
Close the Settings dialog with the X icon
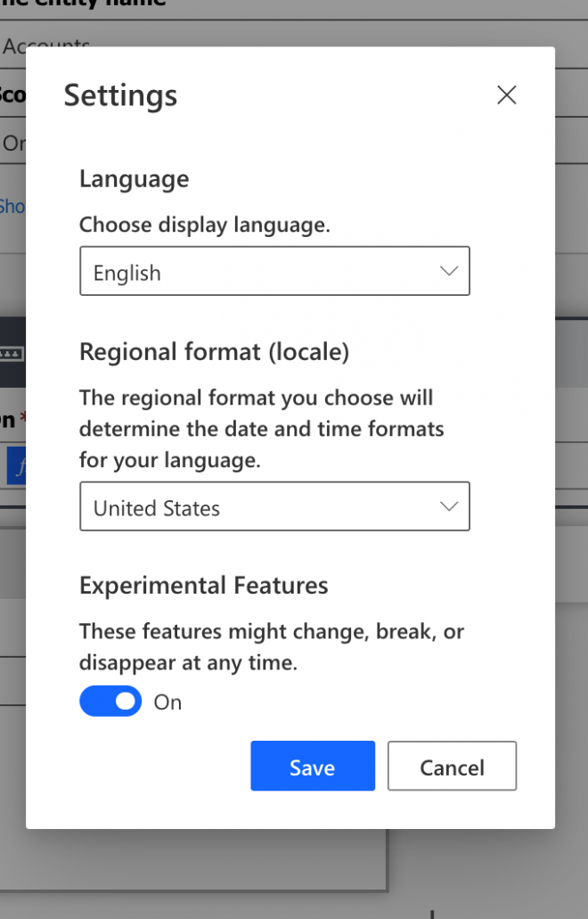click(506, 95)
